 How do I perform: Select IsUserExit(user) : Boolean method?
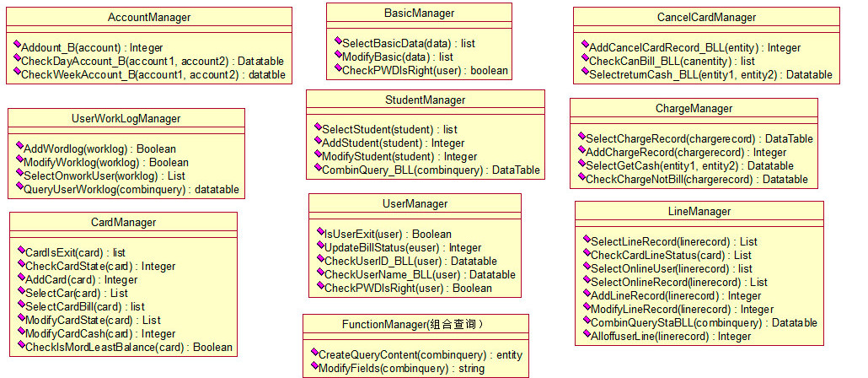388,234
